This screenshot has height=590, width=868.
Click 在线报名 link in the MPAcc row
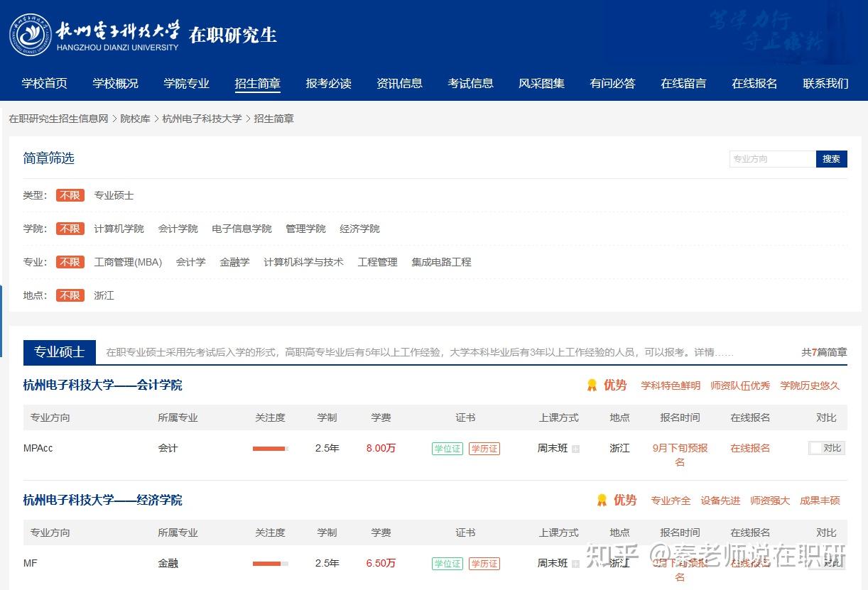point(751,448)
